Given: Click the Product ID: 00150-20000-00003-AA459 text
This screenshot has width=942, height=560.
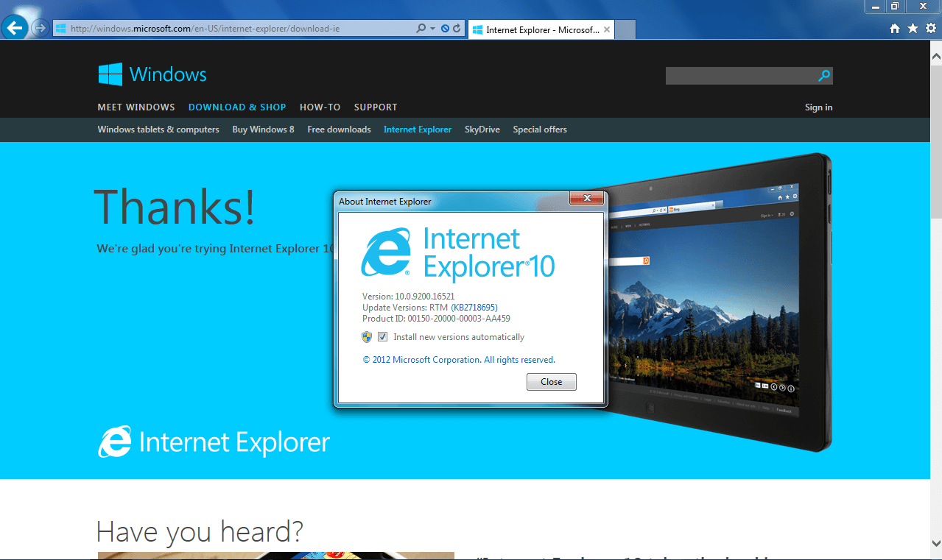Looking at the screenshot, I should (436, 319).
